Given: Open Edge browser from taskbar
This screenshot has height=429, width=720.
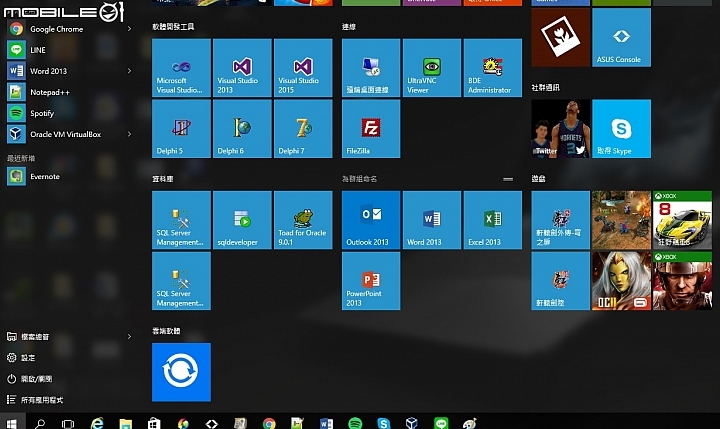Looking at the screenshot, I should [97, 423].
